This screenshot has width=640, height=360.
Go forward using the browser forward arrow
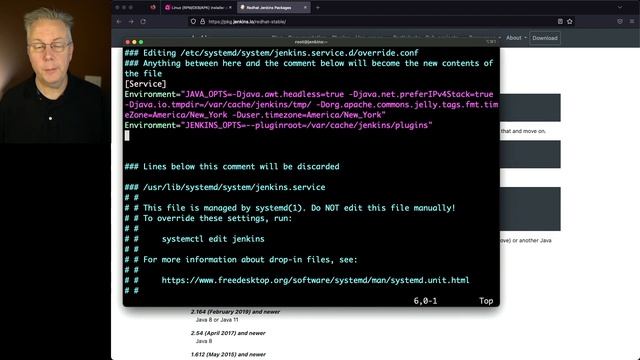pyautogui.click(x=131, y=21)
